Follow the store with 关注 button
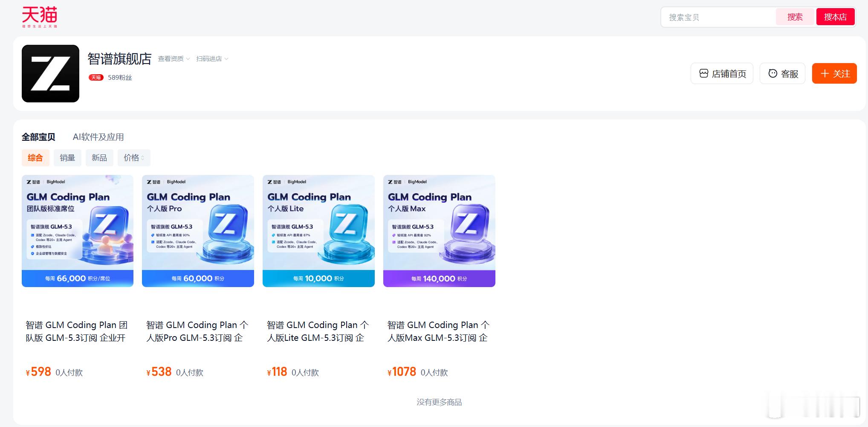The width and height of the screenshot is (868, 427). click(834, 73)
